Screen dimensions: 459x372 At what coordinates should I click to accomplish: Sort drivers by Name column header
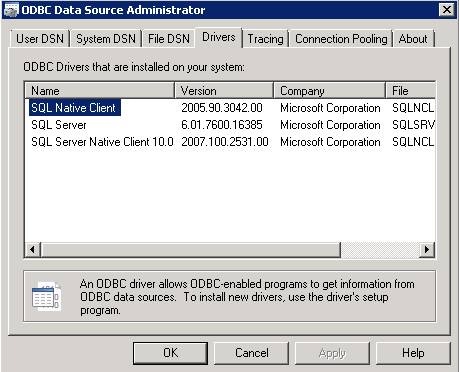coord(100,91)
